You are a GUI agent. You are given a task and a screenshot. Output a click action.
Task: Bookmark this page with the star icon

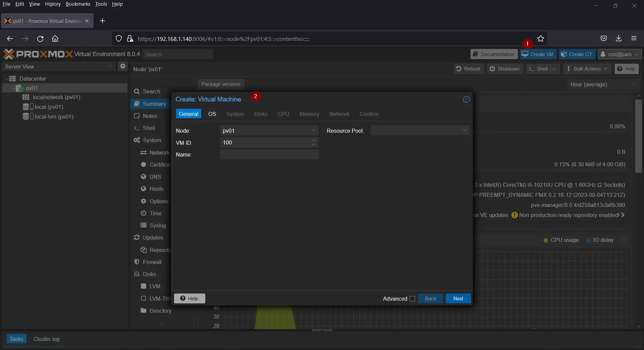point(540,39)
